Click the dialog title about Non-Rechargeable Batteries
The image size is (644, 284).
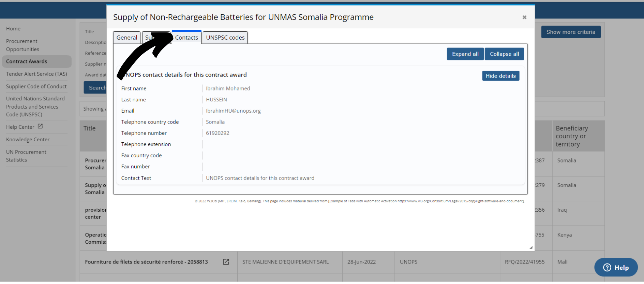pos(243,17)
